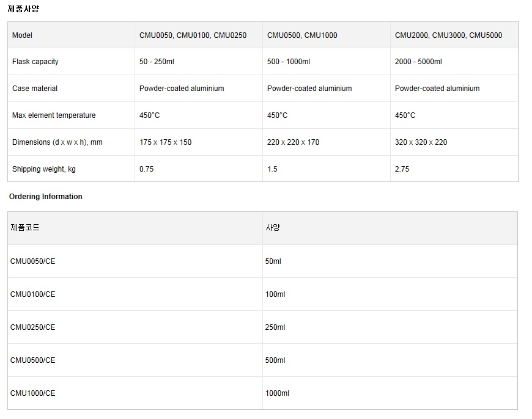The image size is (532, 419).
Task: Select the CMU0500/CE product code row
Action: 262,360
